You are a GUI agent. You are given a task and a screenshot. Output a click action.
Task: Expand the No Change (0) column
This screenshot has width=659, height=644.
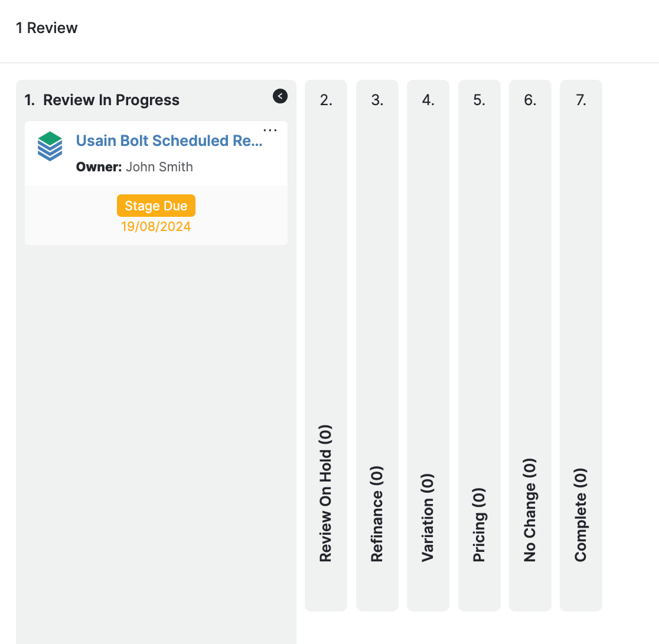click(x=530, y=509)
